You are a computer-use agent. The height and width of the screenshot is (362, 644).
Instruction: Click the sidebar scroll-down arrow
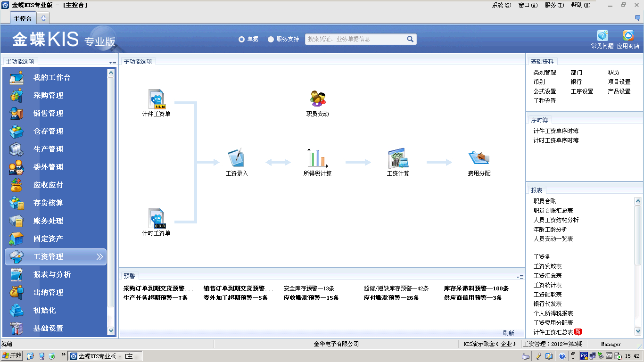click(x=111, y=331)
